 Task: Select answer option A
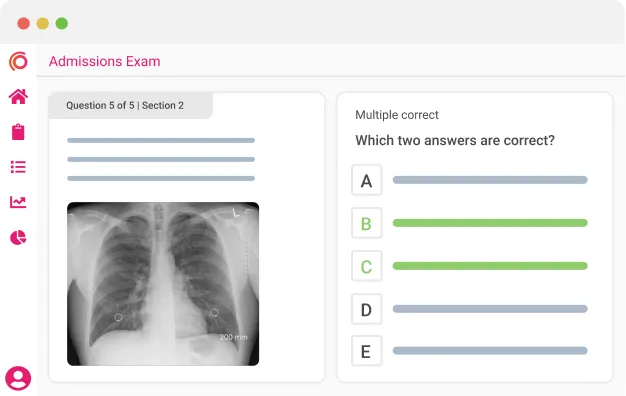coord(366,180)
